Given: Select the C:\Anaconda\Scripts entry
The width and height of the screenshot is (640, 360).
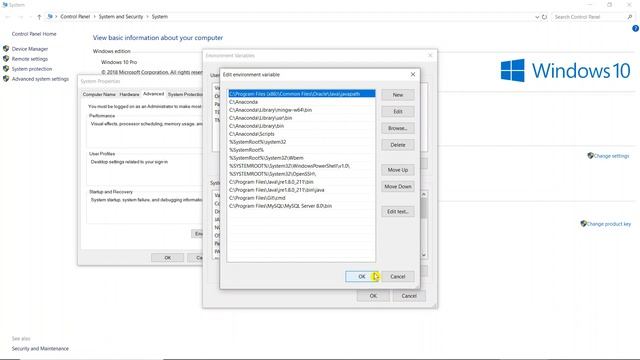Looking at the screenshot, I should pyautogui.click(x=302, y=134).
